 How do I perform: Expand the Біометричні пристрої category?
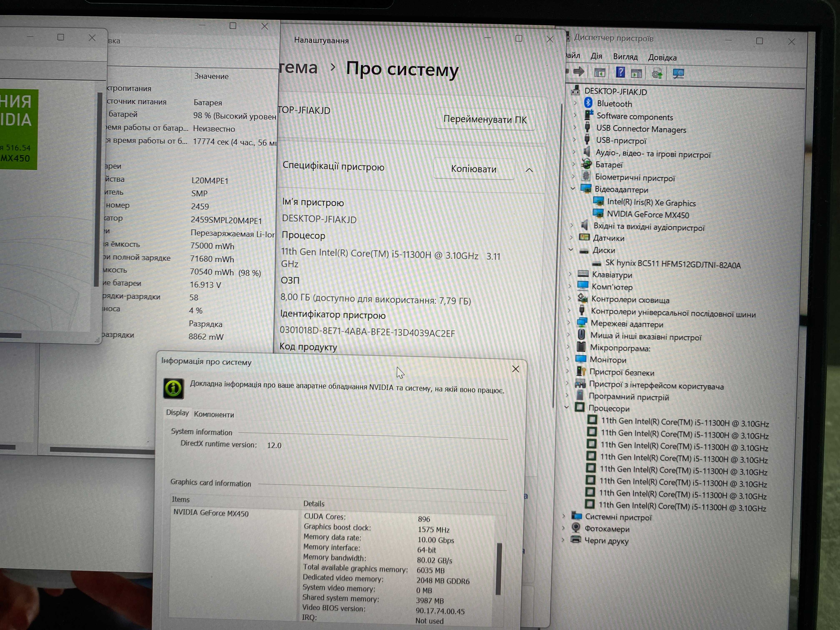point(573,176)
